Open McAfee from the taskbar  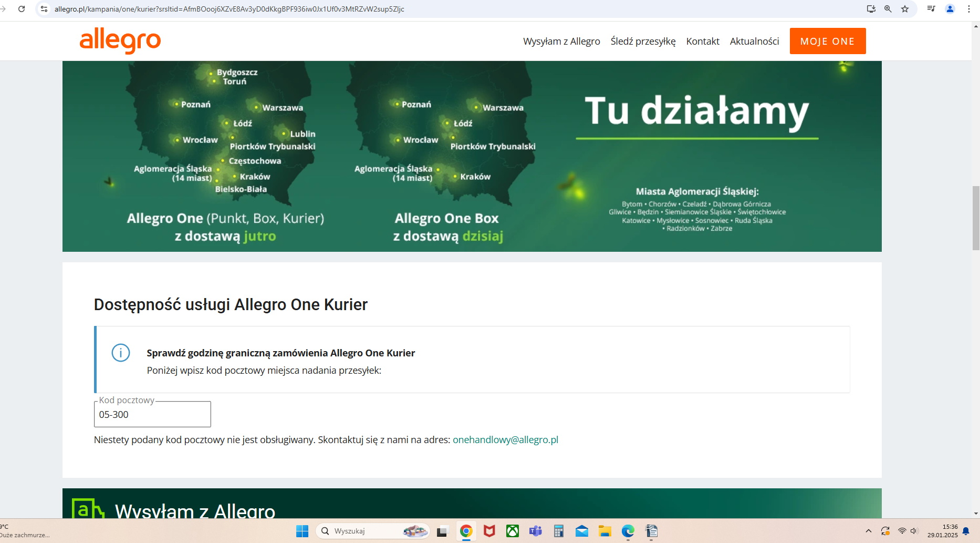point(489,531)
